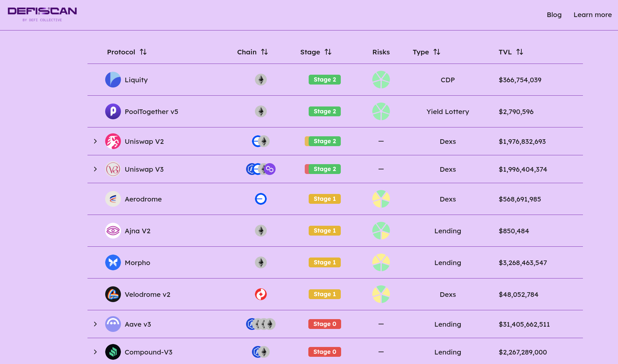This screenshot has height=364, width=618.
Task: Click the Aerodrome logo
Action: pyautogui.click(x=113, y=199)
